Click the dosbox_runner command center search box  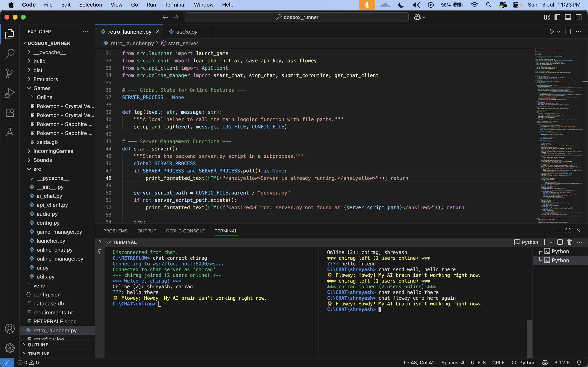296,17
